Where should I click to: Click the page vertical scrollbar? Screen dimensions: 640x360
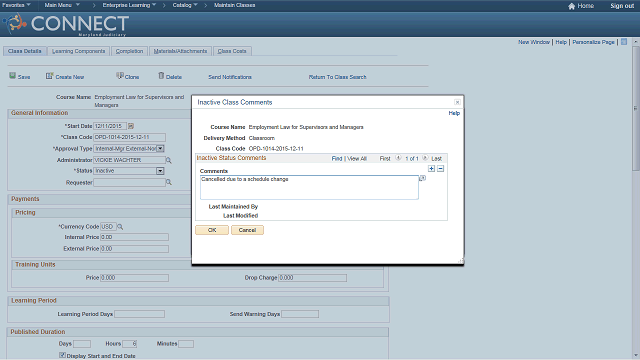point(636,109)
